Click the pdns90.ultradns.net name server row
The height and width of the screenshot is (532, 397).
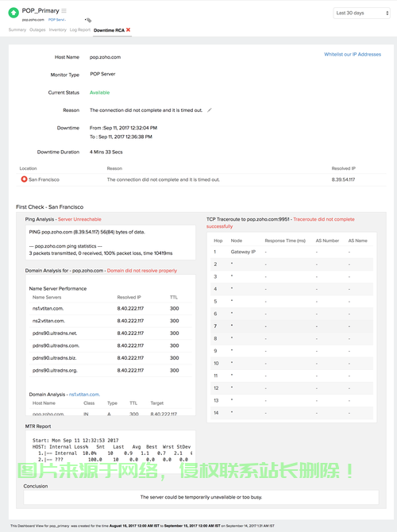point(110,333)
